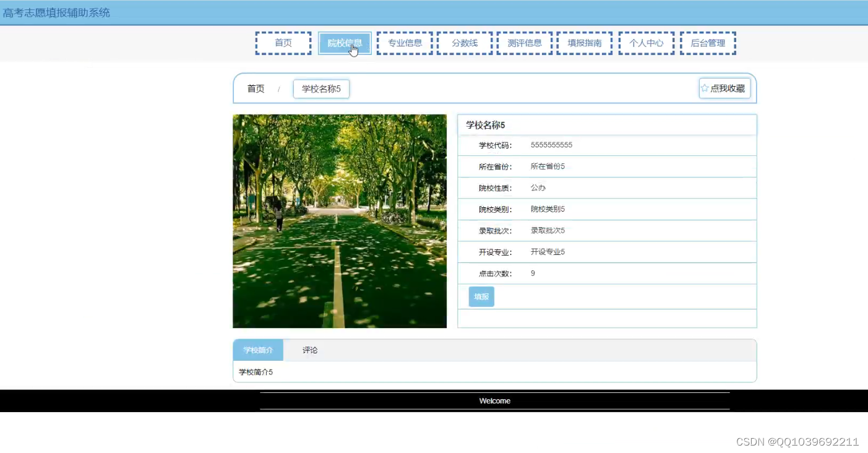The height and width of the screenshot is (453, 868).
Task: Click the tree-lined road school photo
Action: [340, 221]
